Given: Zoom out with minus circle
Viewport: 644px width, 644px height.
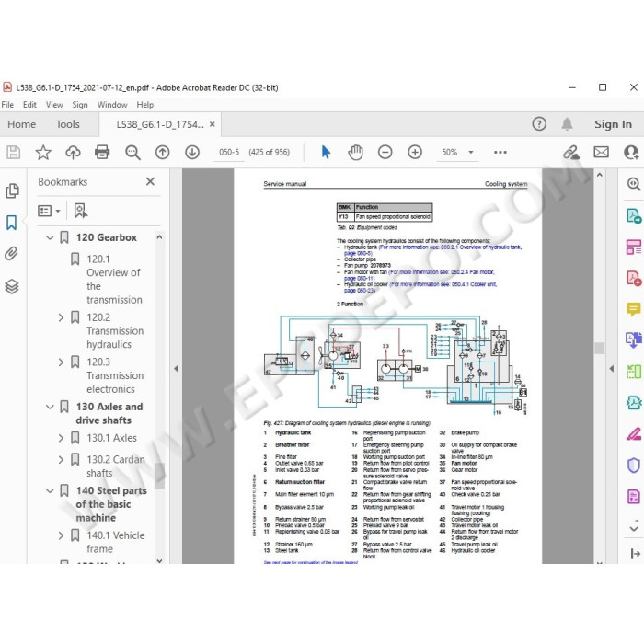Looking at the screenshot, I should (385, 153).
